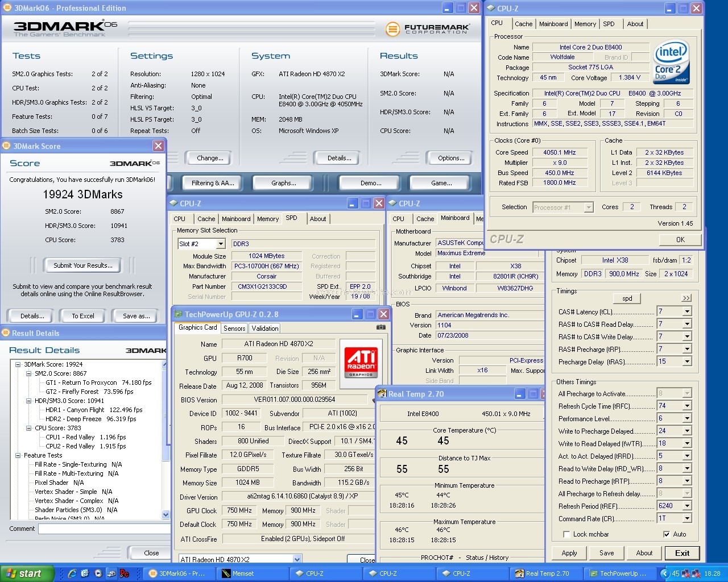Open the CAS# Latency (tCL) dropdown
Image resolution: width=728 pixels, height=582 pixels.
click(x=687, y=311)
